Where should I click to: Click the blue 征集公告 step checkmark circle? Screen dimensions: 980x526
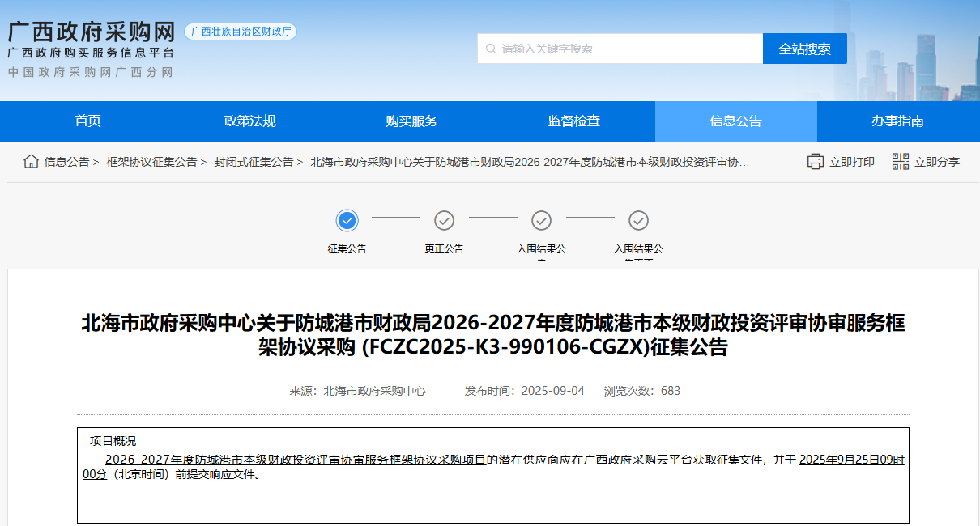347,219
